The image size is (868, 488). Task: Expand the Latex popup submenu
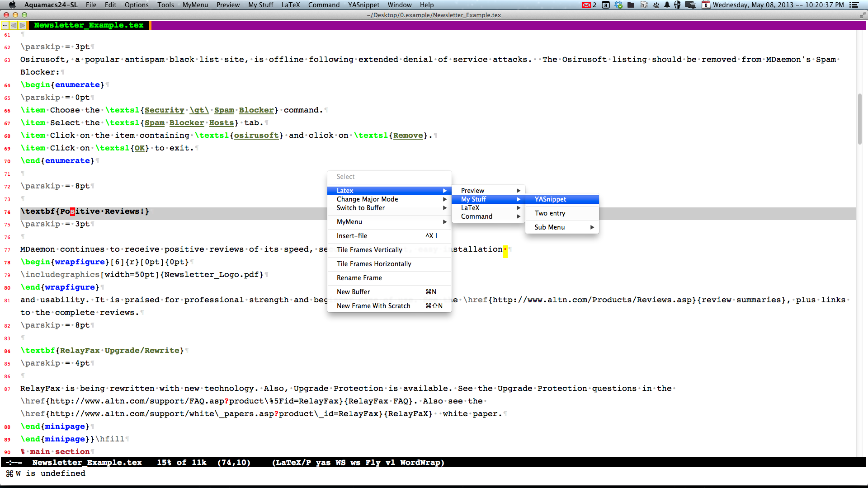point(389,191)
